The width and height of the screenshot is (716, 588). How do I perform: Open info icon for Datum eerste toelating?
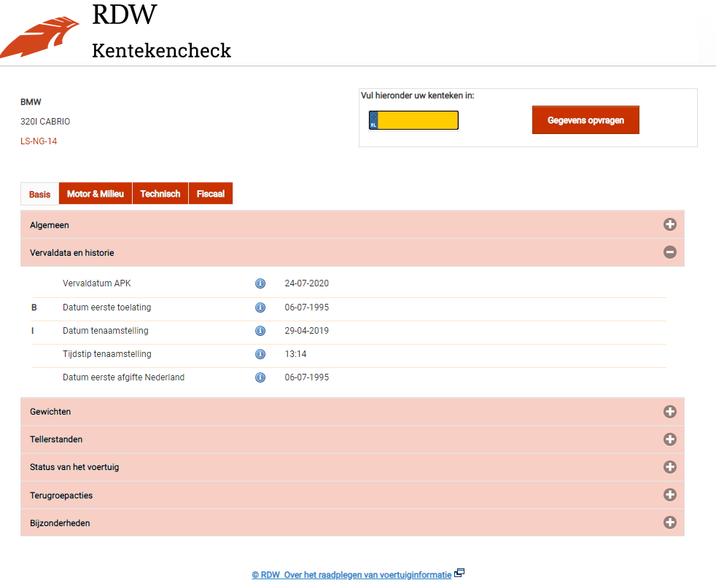260,307
